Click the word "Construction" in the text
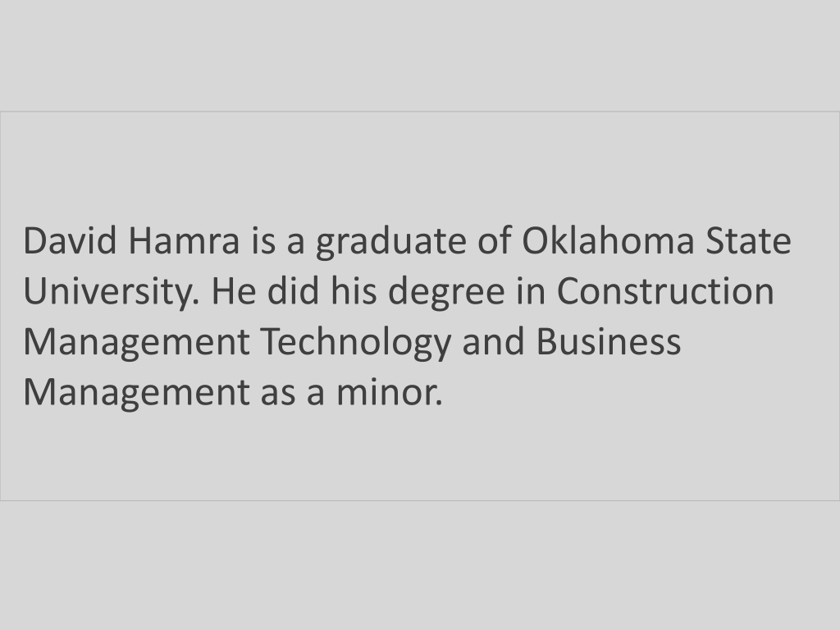Viewport: 840px width, 630px height. click(665, 290)
